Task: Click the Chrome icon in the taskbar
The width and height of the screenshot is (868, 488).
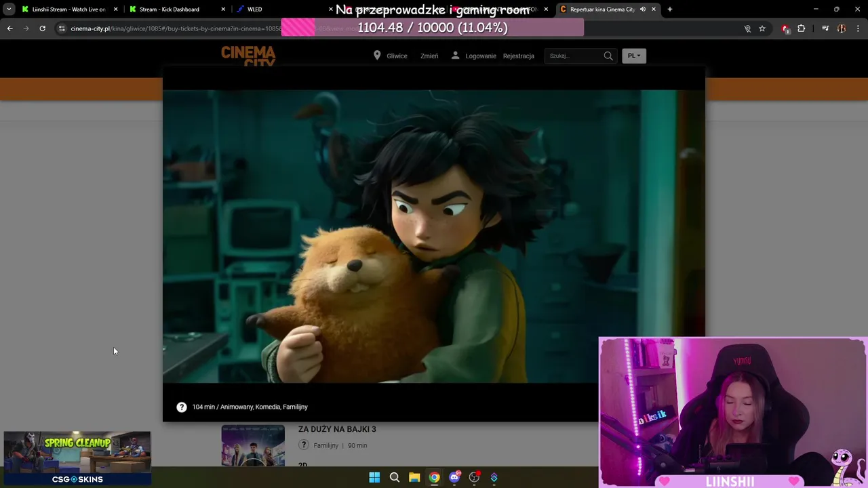Action: point(434,477)
